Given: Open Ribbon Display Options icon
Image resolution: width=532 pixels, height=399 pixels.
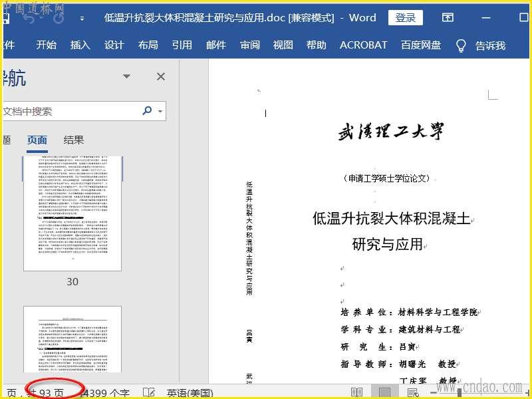Looking at the screenshot, I should (448, 17).
